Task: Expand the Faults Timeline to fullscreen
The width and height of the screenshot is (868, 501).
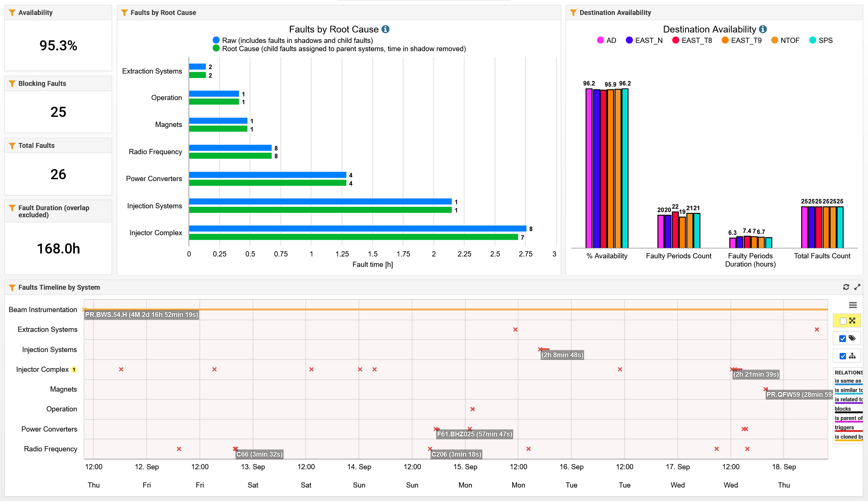Action: [x=857, y=287]
